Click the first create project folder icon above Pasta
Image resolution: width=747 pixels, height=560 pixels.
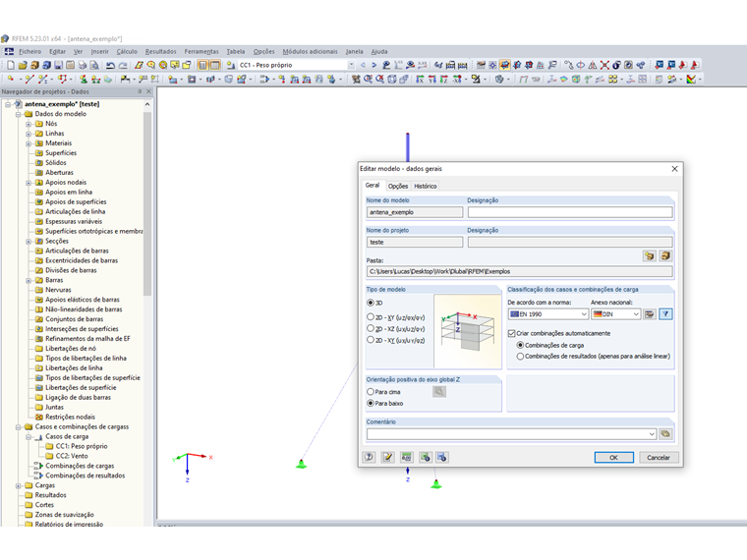(650, 256)
